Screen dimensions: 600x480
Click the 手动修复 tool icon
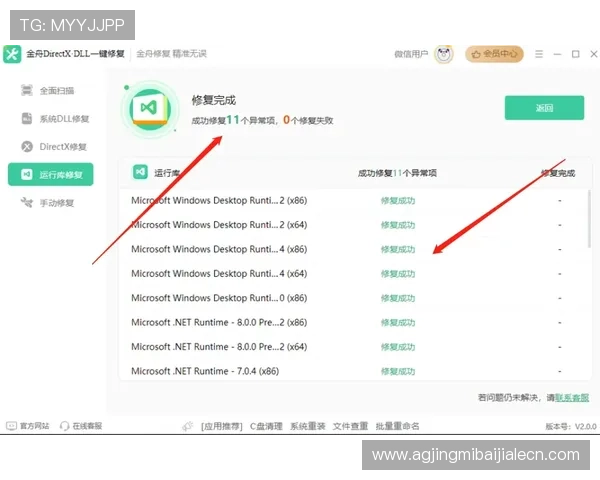click(26, 202)
